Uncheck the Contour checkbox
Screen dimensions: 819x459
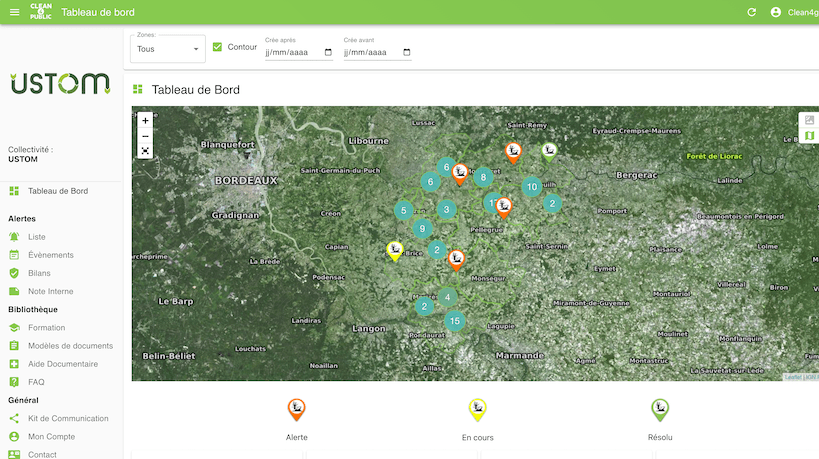pos(217,47)
